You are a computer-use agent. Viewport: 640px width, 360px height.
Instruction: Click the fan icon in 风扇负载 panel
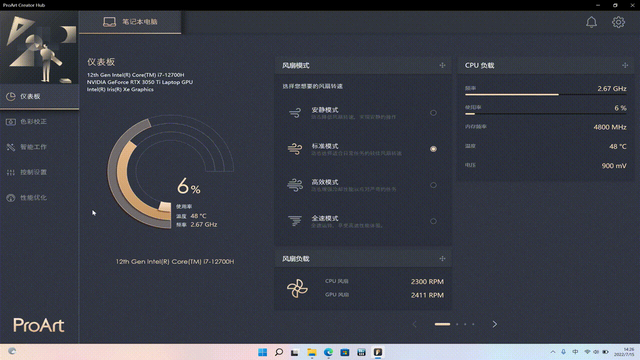(x=298, y=288)
